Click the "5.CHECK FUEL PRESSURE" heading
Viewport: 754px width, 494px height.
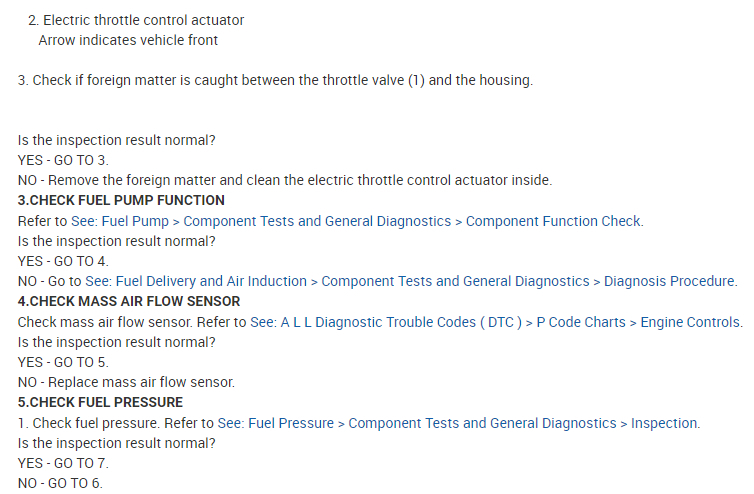100,402
